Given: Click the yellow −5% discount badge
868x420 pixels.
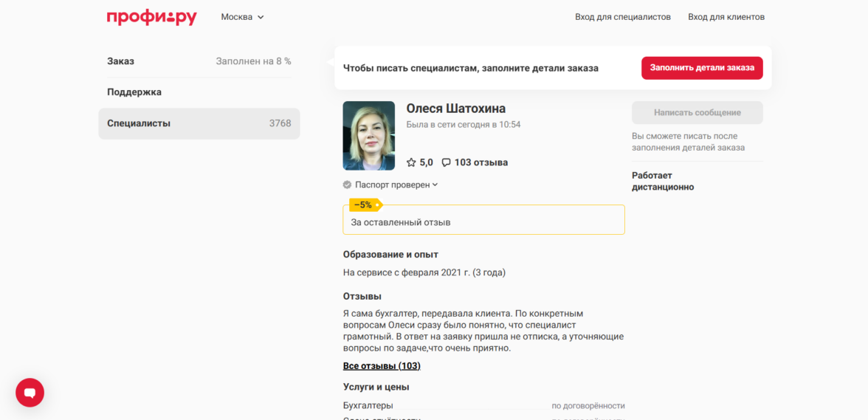Looking at the screenshot, I should (x=364, y=205).
